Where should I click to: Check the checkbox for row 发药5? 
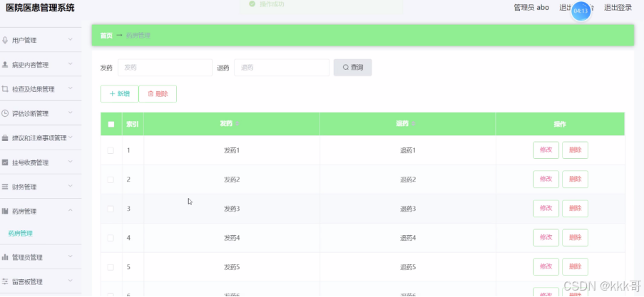click(111, 267)
